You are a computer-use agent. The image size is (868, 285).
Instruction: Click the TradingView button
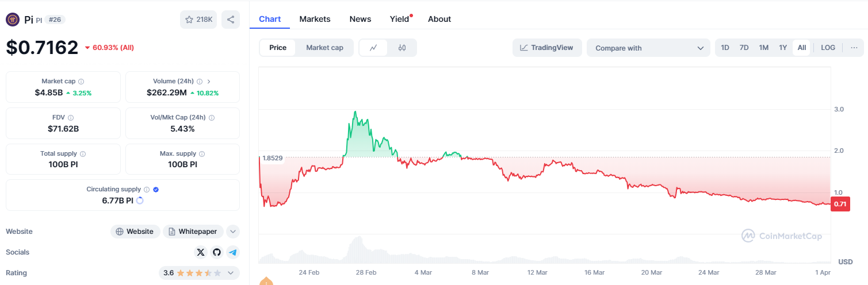[x=547, y=48]
